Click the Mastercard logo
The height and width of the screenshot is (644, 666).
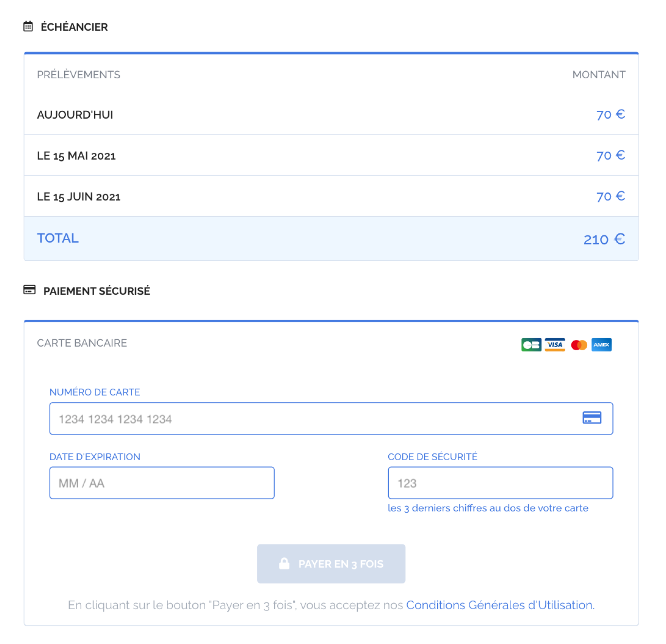(579, 345)
